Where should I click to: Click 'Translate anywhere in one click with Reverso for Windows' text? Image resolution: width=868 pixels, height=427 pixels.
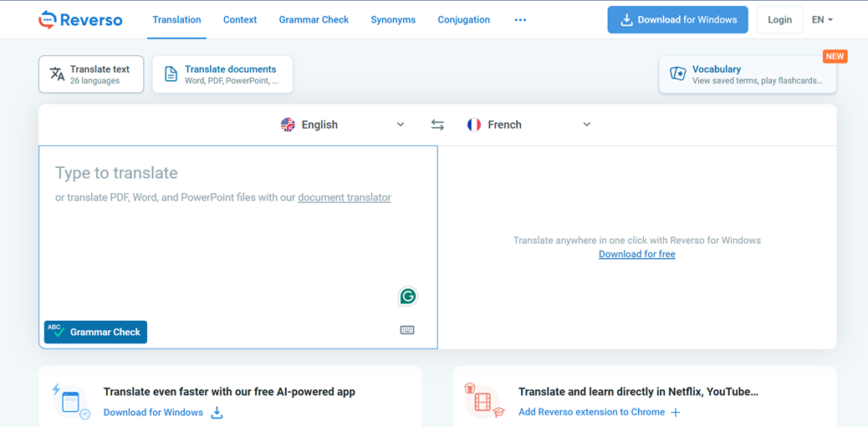pyautogui.click(x=637, y=241)
